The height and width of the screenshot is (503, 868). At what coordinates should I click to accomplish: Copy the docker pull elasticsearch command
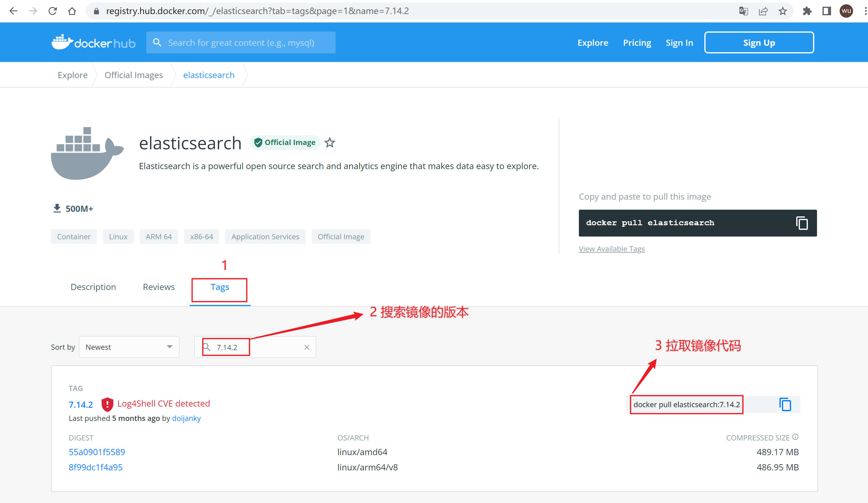point(801,223)
